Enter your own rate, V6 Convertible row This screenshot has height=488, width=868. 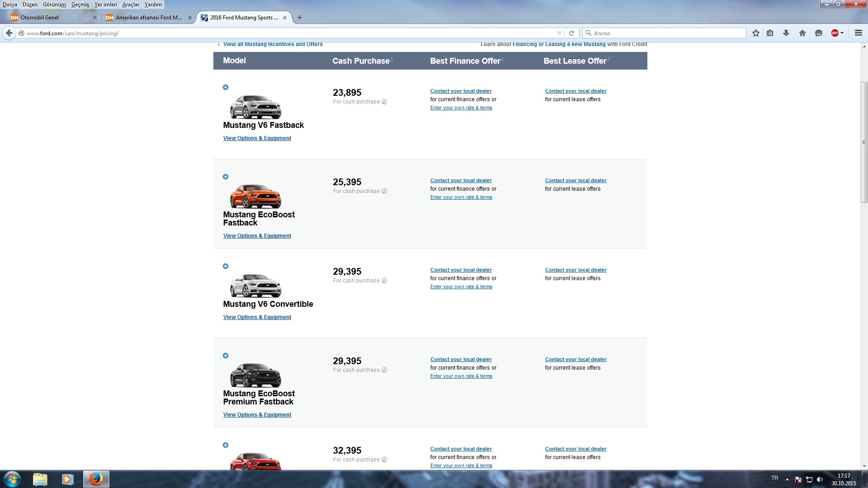pos(461,286)
